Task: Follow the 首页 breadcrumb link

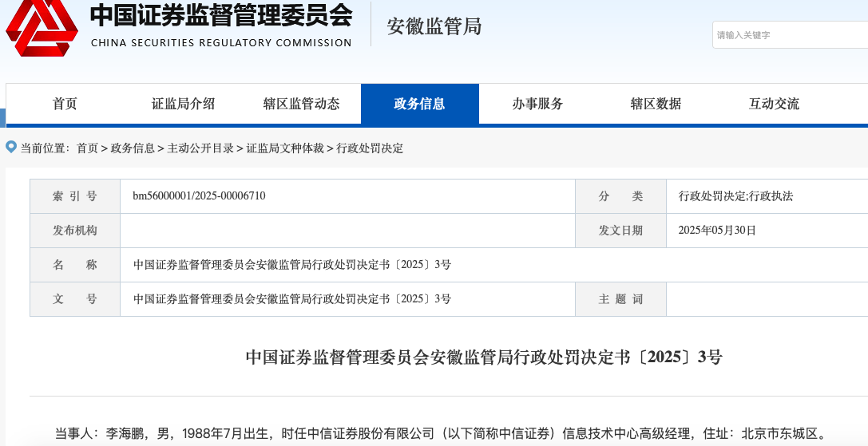Action: pos(87,148)
